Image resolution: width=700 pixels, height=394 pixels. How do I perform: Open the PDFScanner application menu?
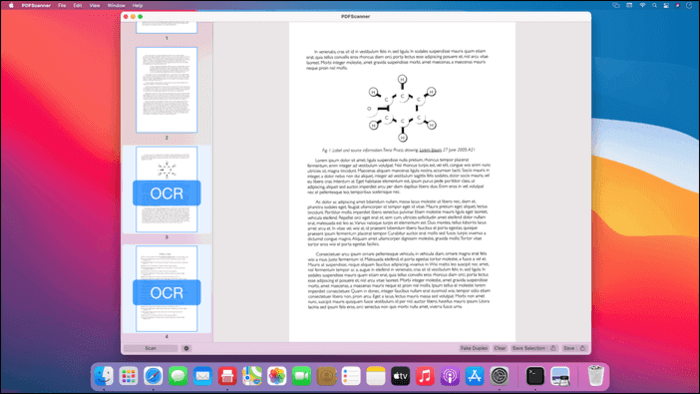36,5
